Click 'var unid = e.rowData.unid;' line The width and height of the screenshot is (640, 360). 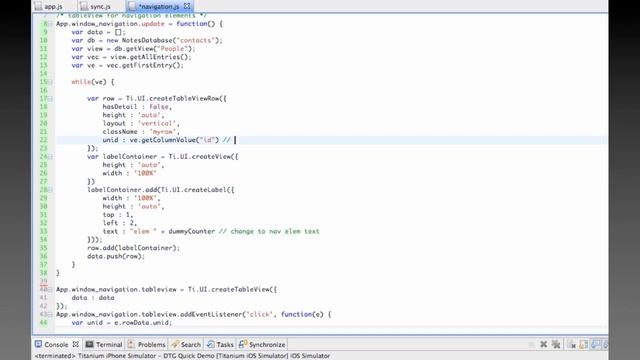click(x=122, y=322)
